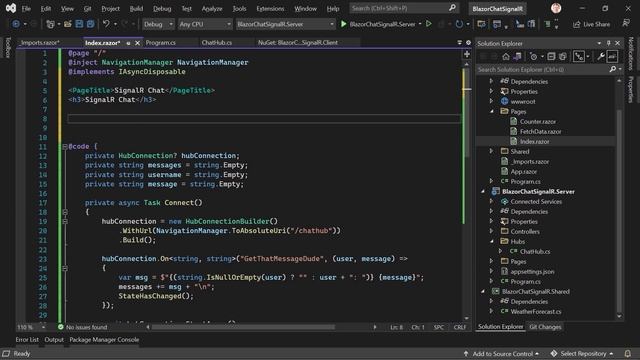
Task: Click the Home icon in Solution Explorer
Action: pos(506,57)
